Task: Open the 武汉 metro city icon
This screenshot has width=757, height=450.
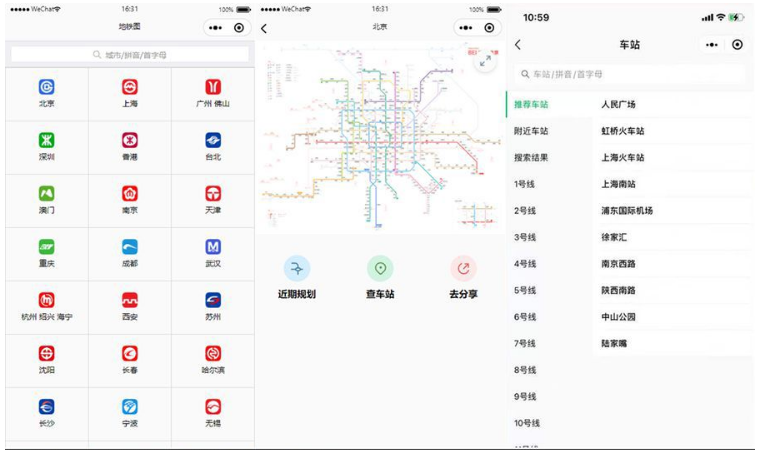Action: (x=213, y=247)
